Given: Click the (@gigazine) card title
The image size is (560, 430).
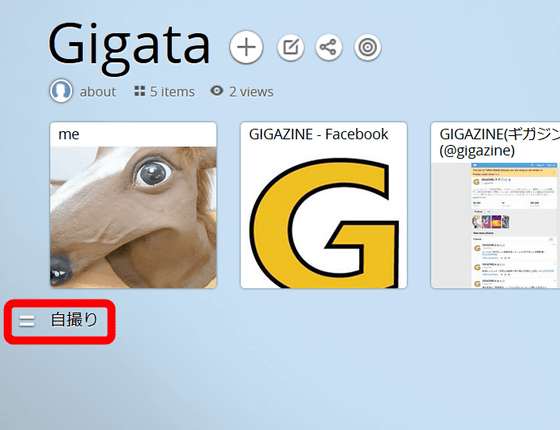Looking at the screenshot, I should click(x=477, y=150).
